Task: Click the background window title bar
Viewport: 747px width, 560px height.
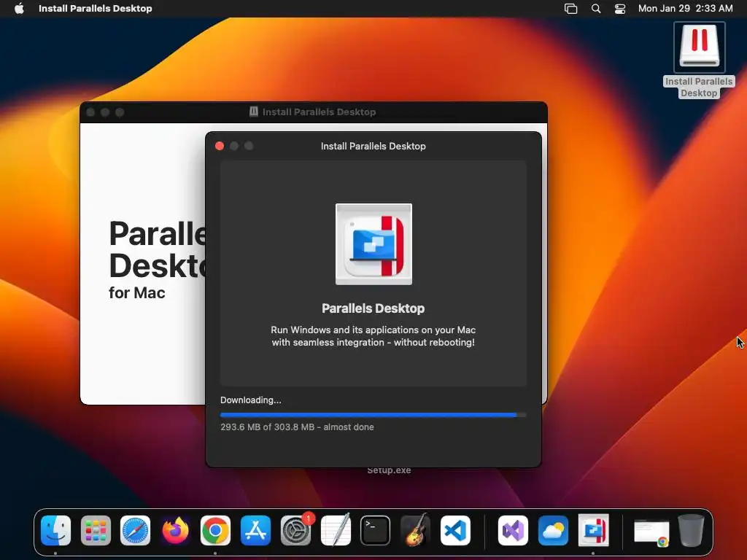Action: coord(314,112)
